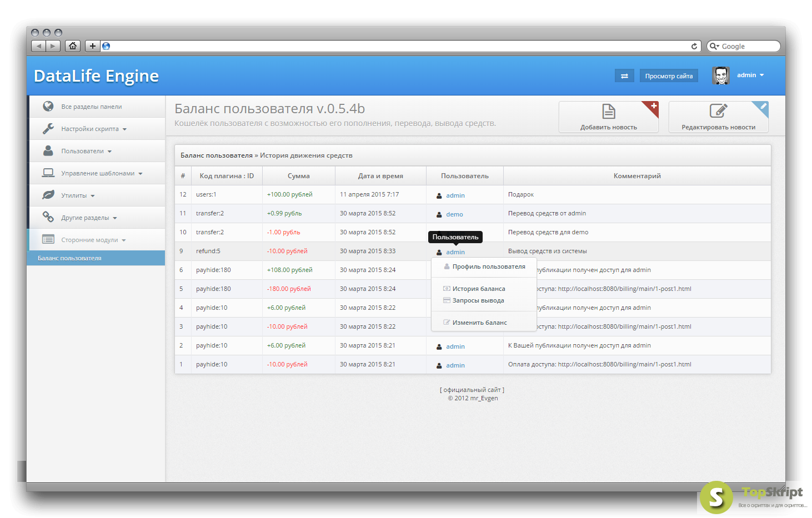This screenshot has height=518, width=812.
Task: Click the Google search magnifier icon
Action: (714, 46)
